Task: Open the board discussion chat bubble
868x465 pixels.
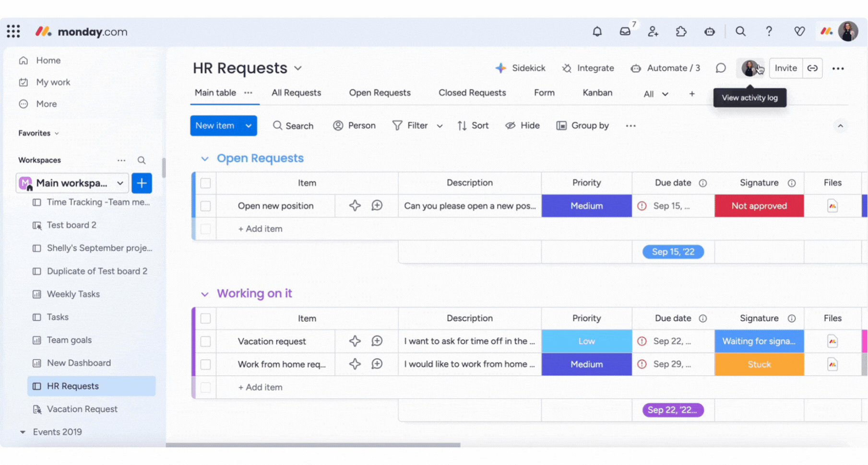Action: [720, 68]
